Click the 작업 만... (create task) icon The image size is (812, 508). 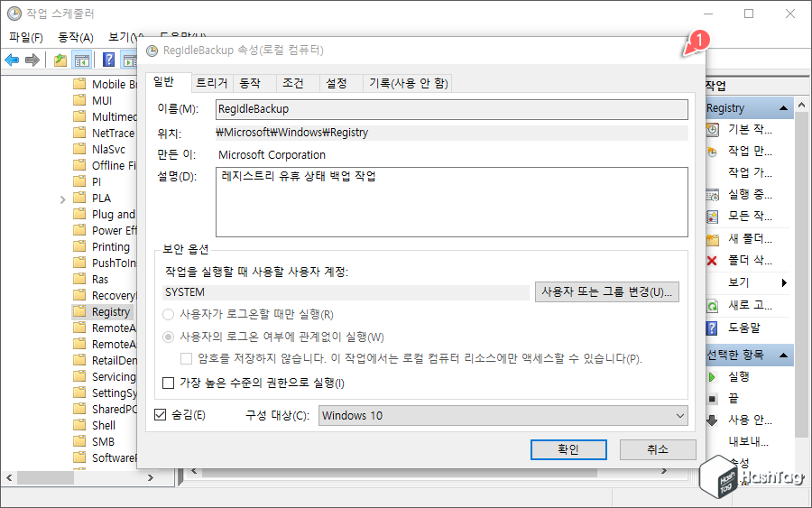713,152
